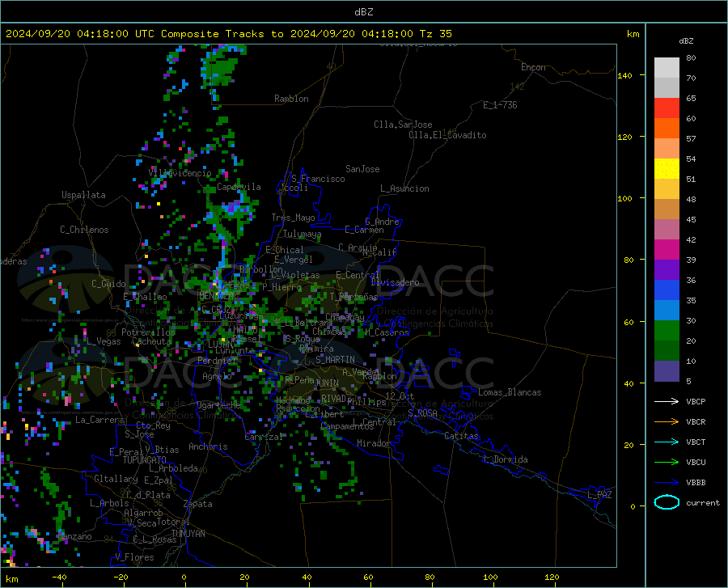Click the Clla.SanJose place label
Screen dimensions: 728x588
pyautogui.click(x=403, y=125)
